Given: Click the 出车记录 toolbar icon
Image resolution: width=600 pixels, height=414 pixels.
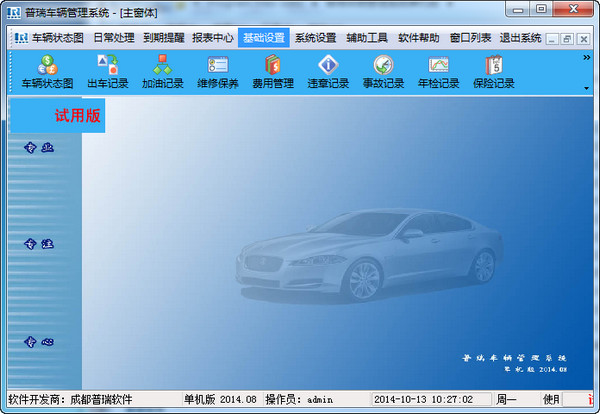Looking at the screenshot, I should coord(108,72).
